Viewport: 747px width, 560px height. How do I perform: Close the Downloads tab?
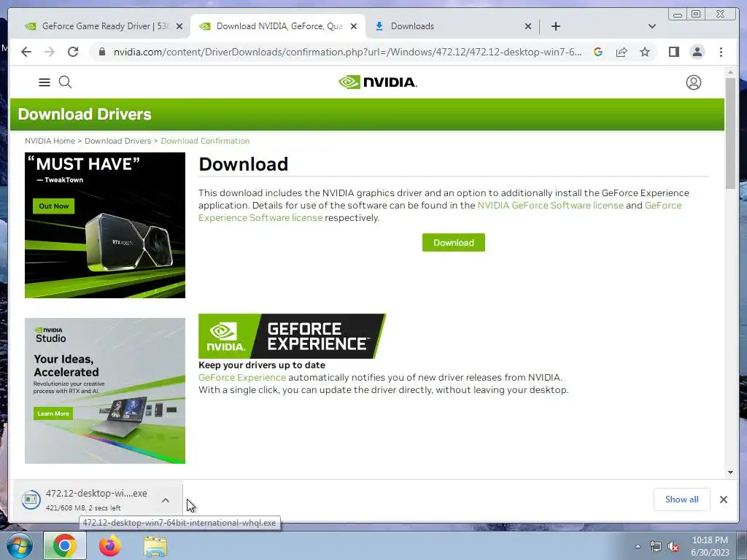coord(528,26)
